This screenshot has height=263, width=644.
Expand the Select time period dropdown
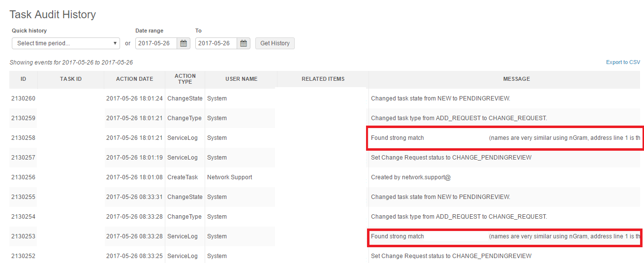[66, 43]
